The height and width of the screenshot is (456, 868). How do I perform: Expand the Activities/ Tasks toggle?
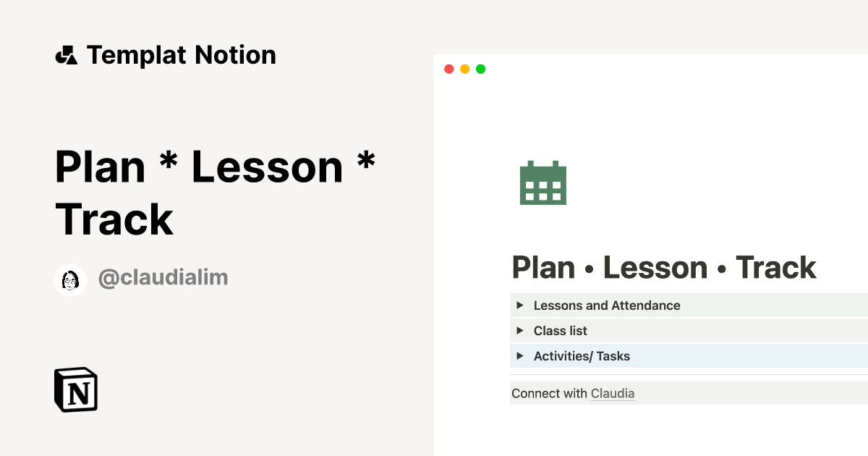point(519,355)
